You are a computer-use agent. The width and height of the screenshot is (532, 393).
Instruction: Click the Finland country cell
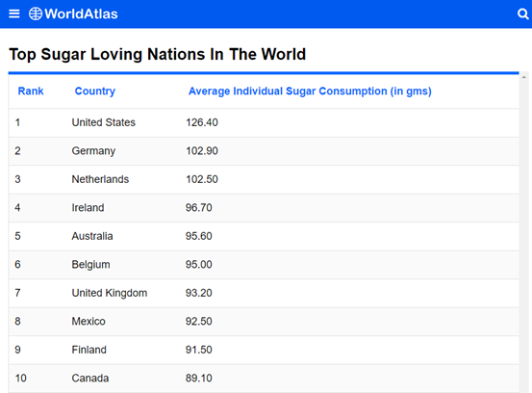tap(89, 350)
